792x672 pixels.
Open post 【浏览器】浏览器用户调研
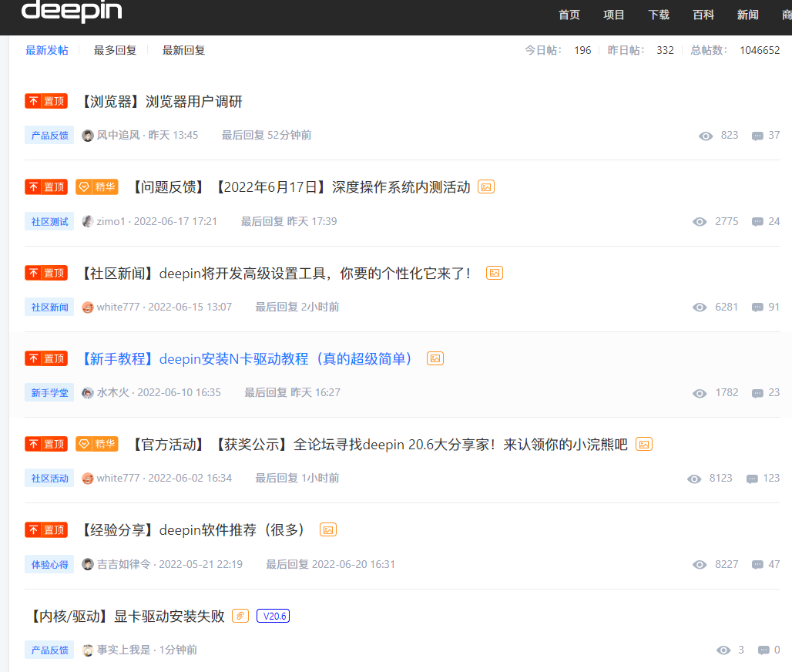coord(162,102)
